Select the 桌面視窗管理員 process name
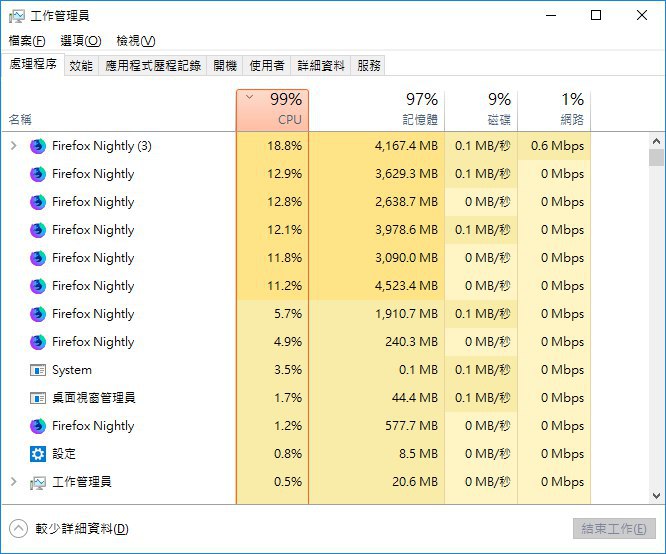Screen dimensions: 666x554 94,398
